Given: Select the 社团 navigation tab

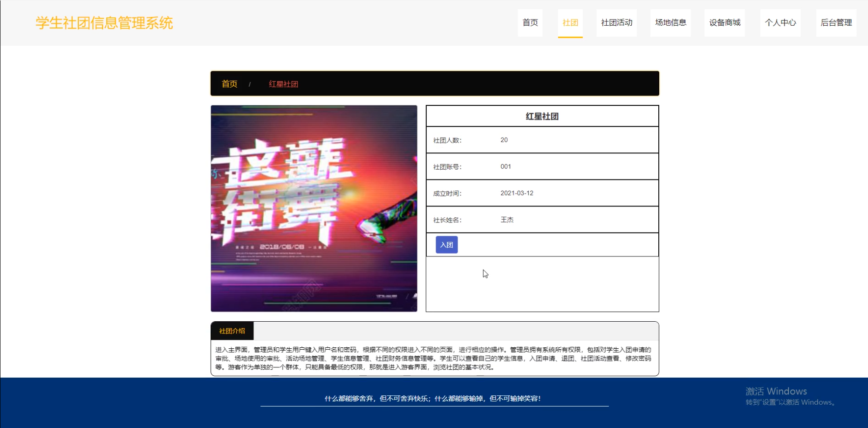Looking at the screenshot, I should (570, 23).
